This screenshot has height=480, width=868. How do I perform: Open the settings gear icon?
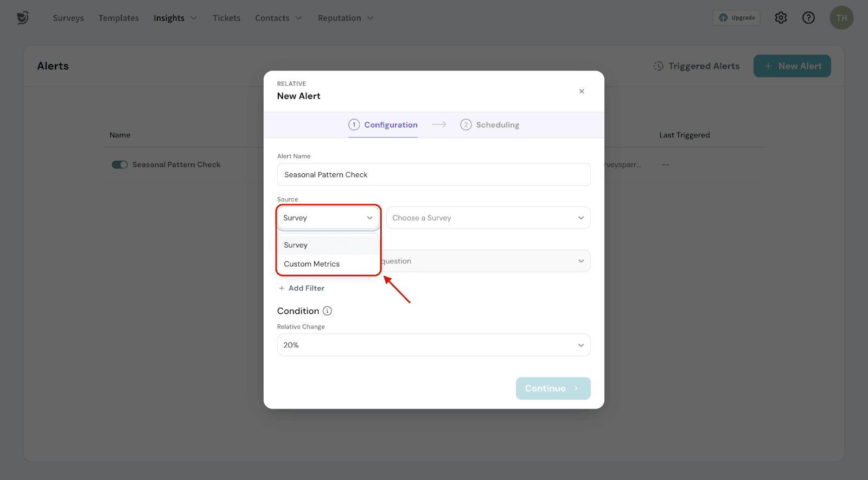(x=781, y=18)
